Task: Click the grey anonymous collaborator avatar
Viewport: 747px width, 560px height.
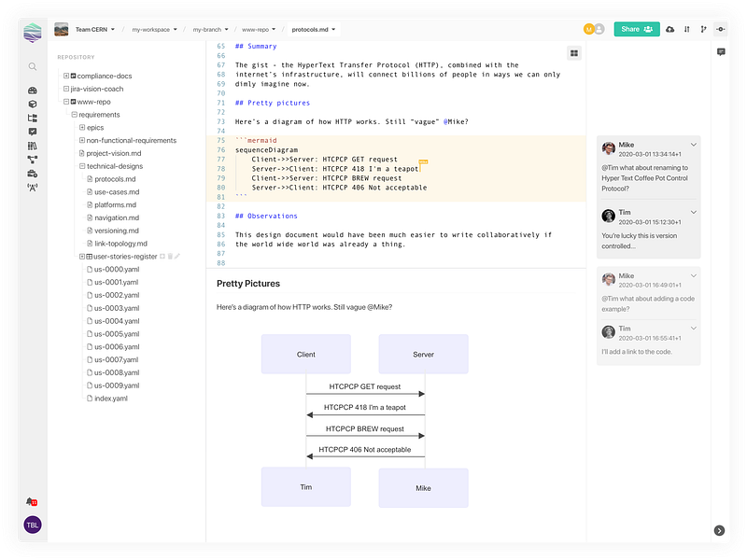Action: point(599,30)
